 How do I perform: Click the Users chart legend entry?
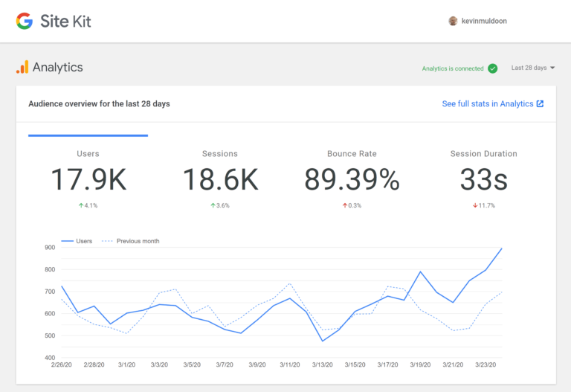point(77,241)
